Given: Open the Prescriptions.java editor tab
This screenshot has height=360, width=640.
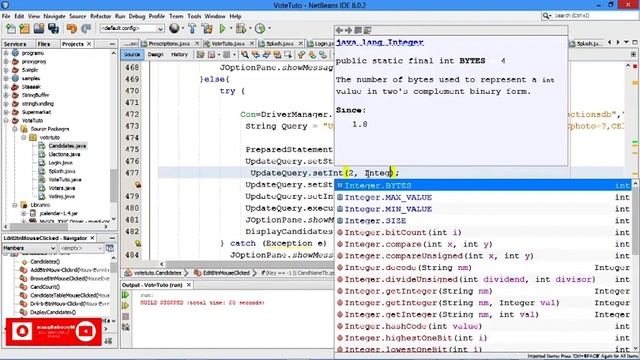Looking at the screenshot, I should [x=169, y=43].
